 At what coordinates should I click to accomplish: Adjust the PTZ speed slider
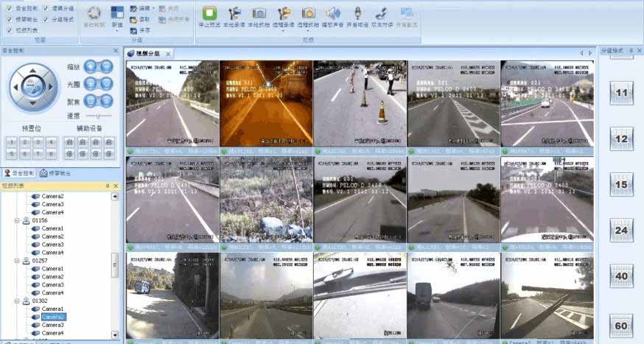point(98,116)
